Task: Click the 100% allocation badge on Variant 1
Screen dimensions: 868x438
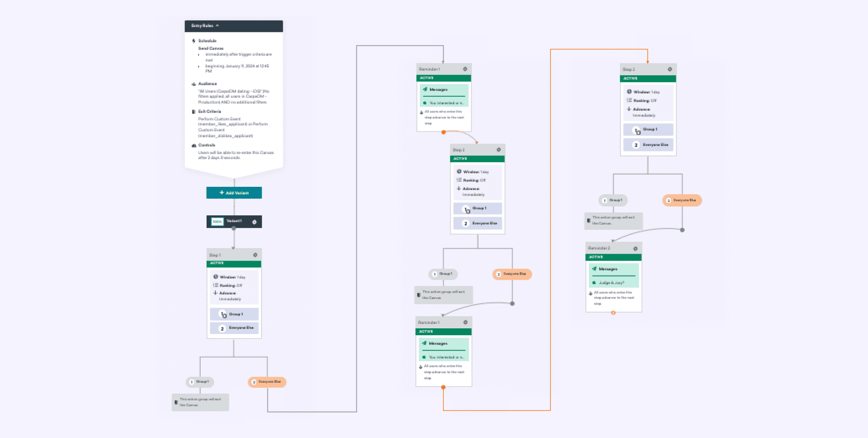Action: 217,222
